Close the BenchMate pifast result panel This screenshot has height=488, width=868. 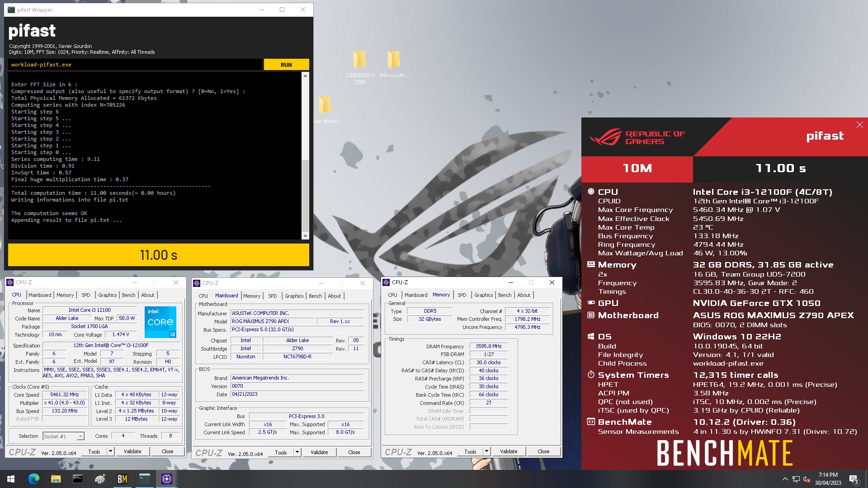coord(859,125)
